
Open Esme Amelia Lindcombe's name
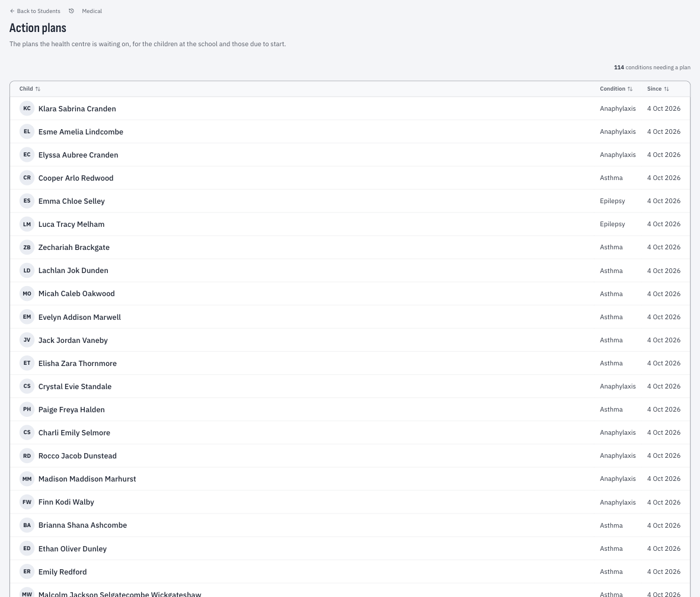[81, 131]
